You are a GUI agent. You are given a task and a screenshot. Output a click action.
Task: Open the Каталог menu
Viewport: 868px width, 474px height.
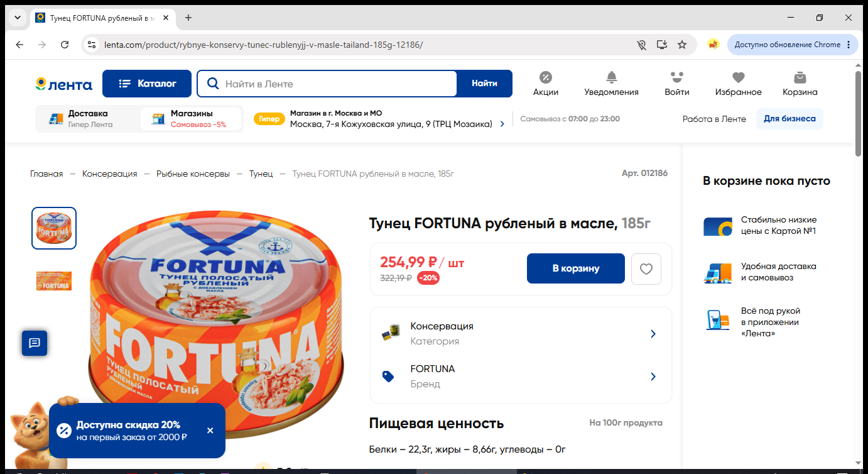[x=146, y=84]
